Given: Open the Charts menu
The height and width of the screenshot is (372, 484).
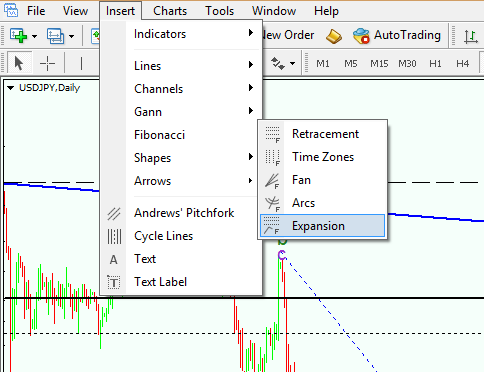Looking at the screenshot, I should coord(170,11).
